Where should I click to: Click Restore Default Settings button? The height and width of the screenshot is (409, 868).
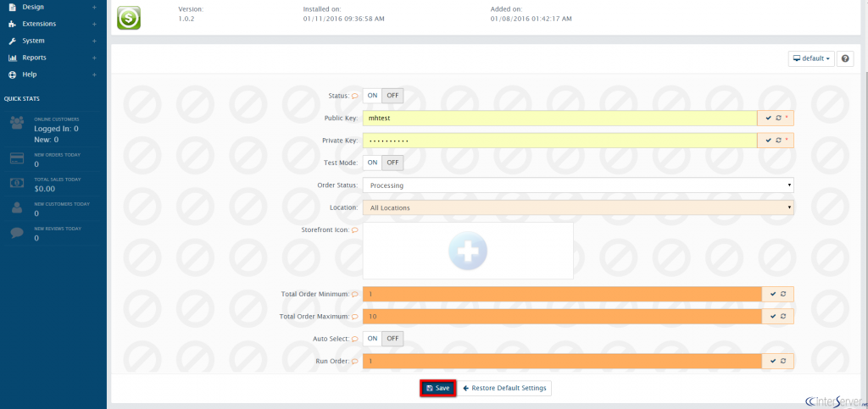pos(504,388)
